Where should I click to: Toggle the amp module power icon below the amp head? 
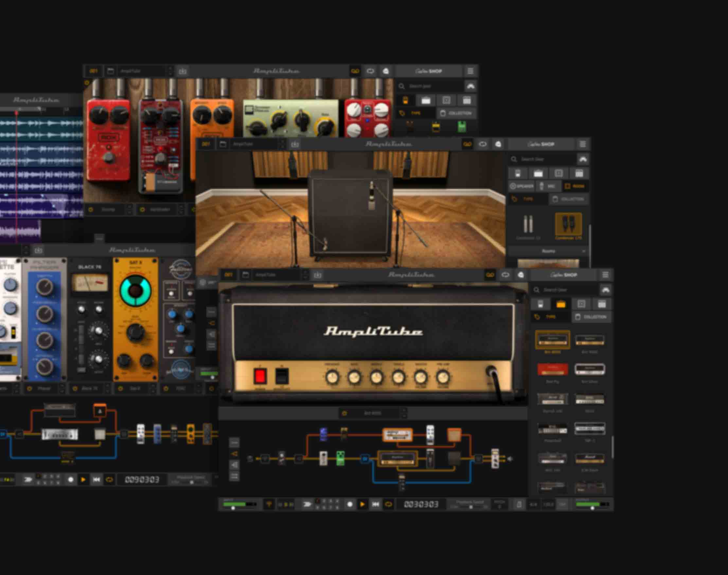tap(344, 413)
